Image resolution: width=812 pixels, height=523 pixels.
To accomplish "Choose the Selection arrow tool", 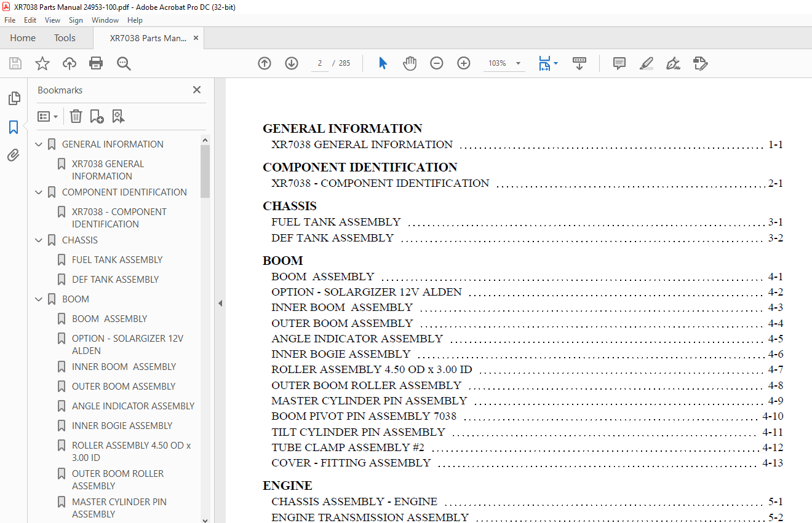I will click(383, 63).
